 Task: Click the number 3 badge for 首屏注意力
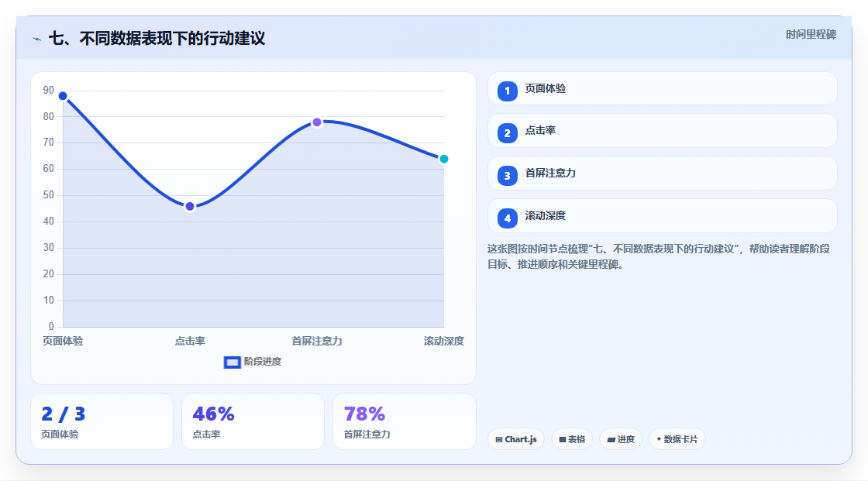click(x=507, y=176)
